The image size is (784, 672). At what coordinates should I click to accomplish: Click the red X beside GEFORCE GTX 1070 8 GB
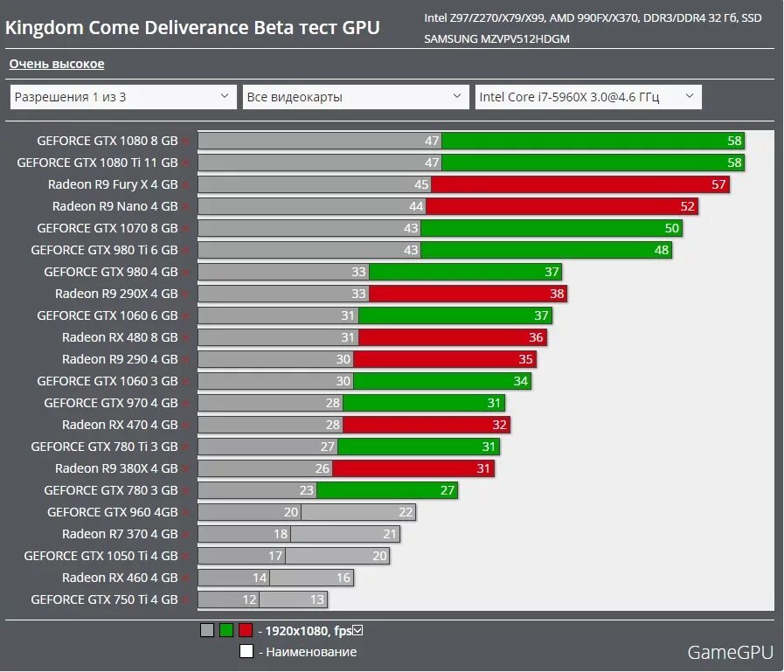point(186,228)
